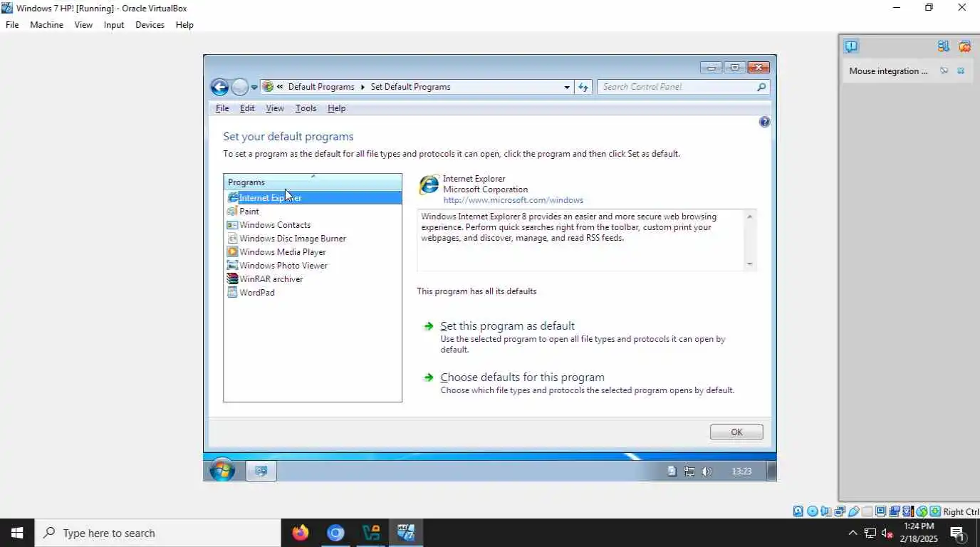Select Windows Contacts in the programs list

[275, 225]
